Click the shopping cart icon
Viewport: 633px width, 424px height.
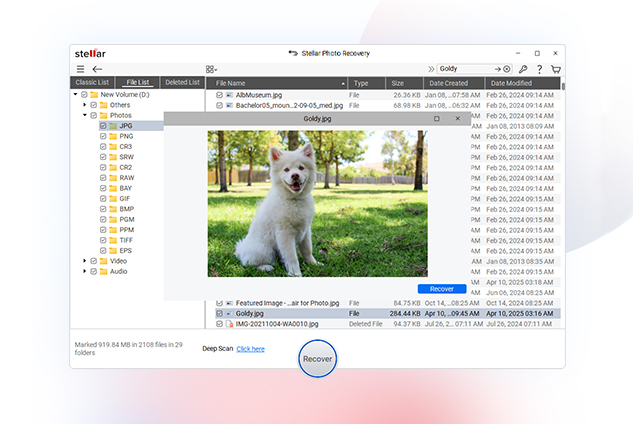tap(555, 69)
